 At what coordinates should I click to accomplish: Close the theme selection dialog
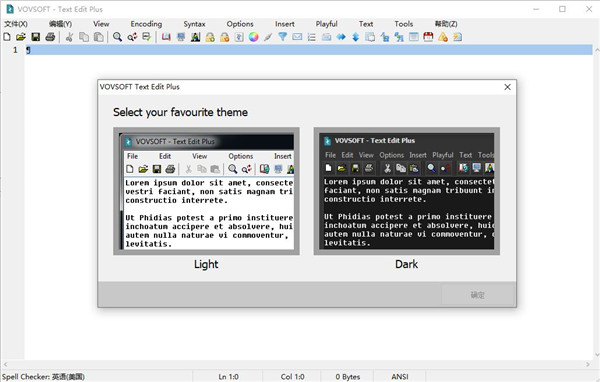point(507,87)
